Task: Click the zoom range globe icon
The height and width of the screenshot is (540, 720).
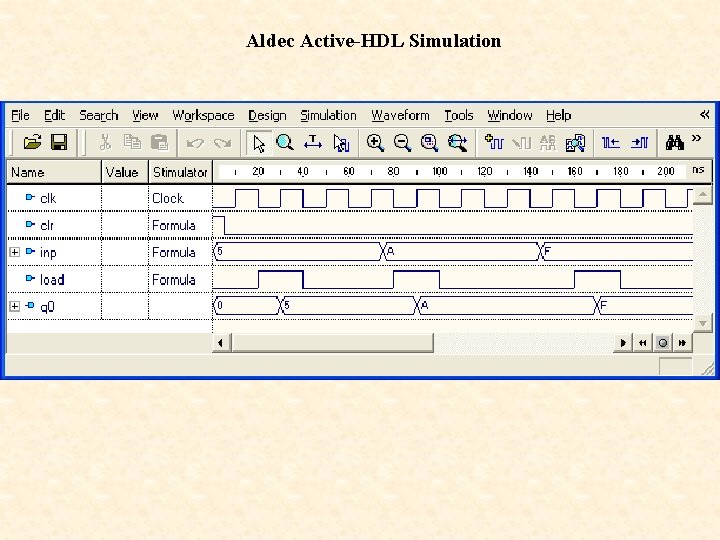Action: [457, 143]
